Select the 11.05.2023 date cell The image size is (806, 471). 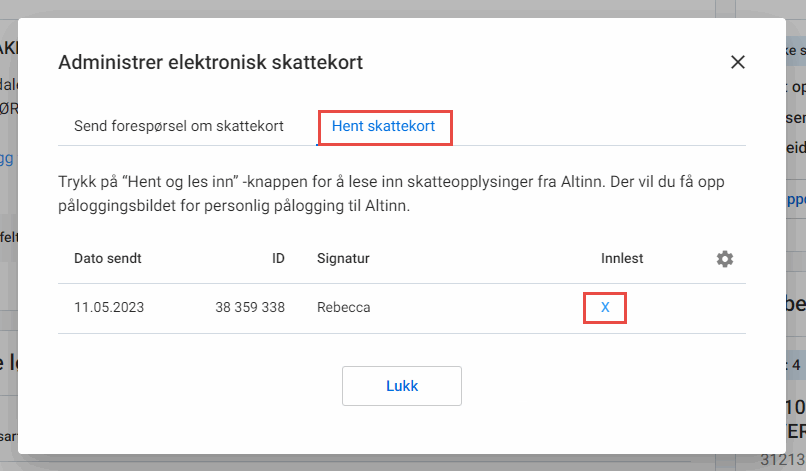[109, 307]
